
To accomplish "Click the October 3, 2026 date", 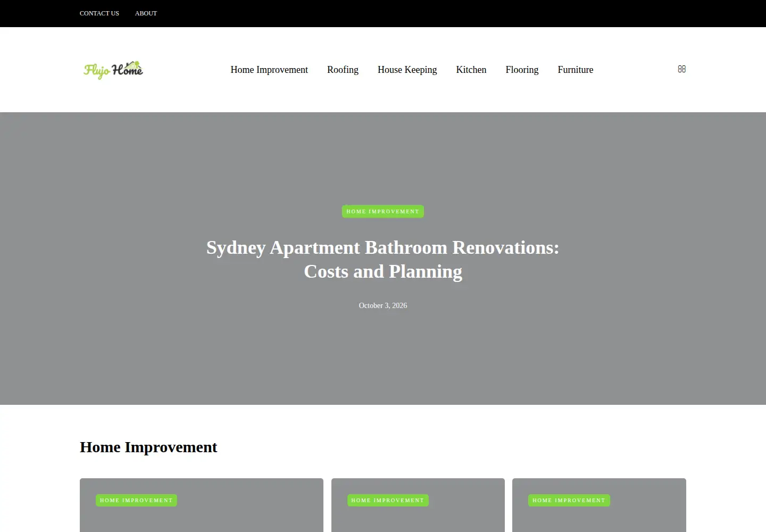I will pos(383,305).
